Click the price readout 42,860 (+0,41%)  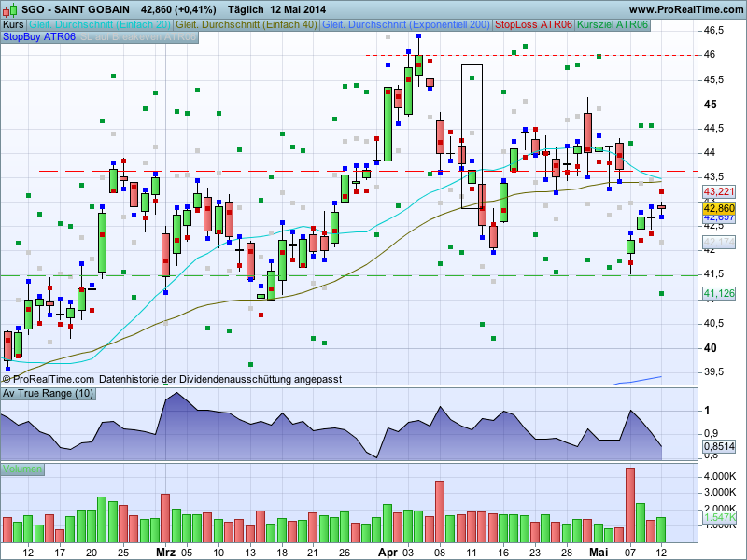pyautogui.click(x=178, y=9)
